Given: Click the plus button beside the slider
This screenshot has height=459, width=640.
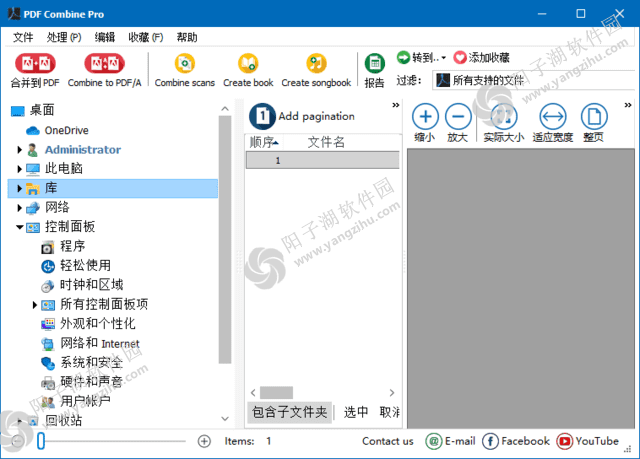Looking at the screenshot, I should [204, 441].
